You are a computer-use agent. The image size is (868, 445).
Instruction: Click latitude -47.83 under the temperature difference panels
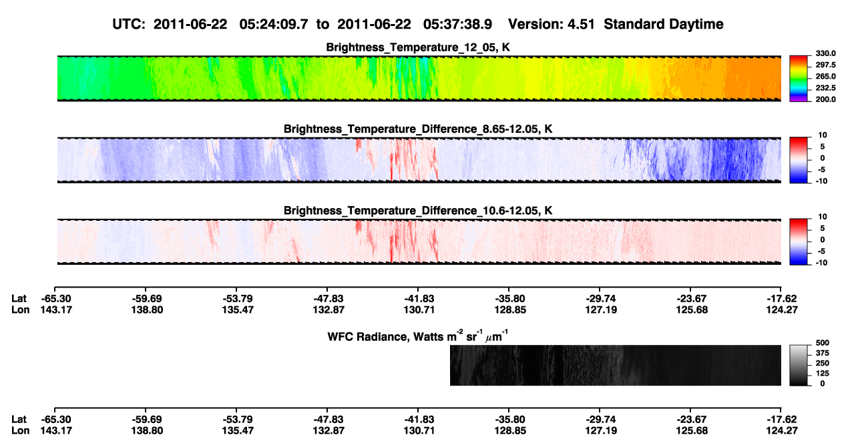(328, 299)
